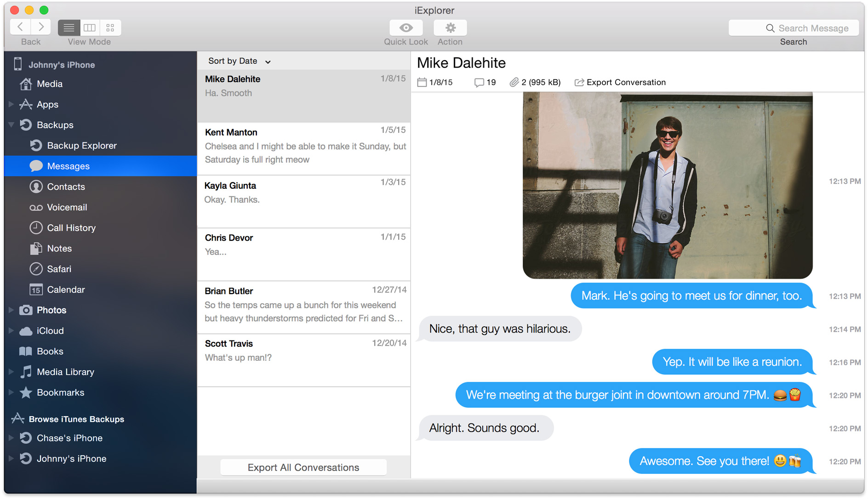Image resolution: width=868 pixels, height=499 pixels.
Task: Expand the Photos tree item
Action: (x=11, y=310)
